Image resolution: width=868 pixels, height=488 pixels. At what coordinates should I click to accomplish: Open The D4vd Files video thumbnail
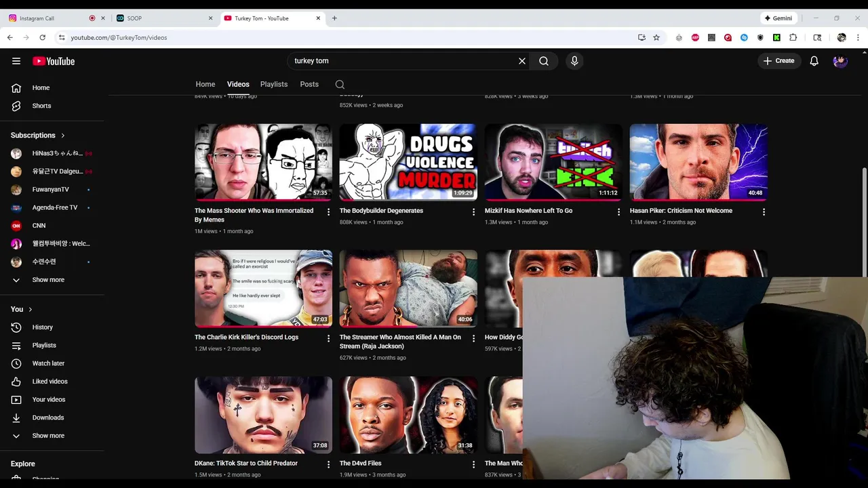(x=408, y=415)
